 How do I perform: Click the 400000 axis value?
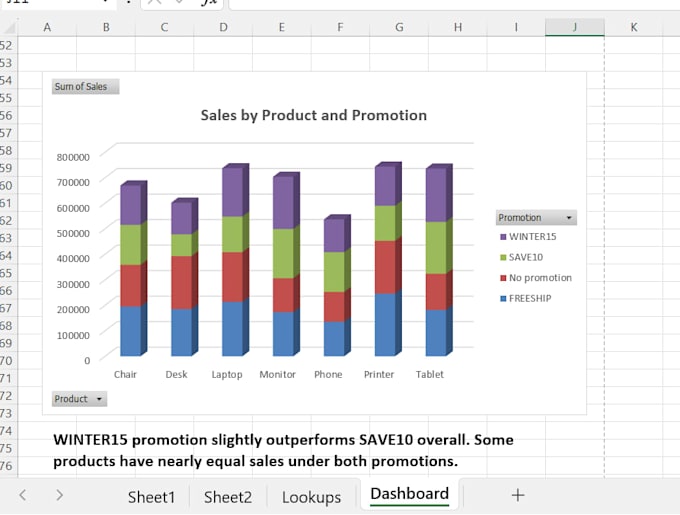tap(73, 258)
